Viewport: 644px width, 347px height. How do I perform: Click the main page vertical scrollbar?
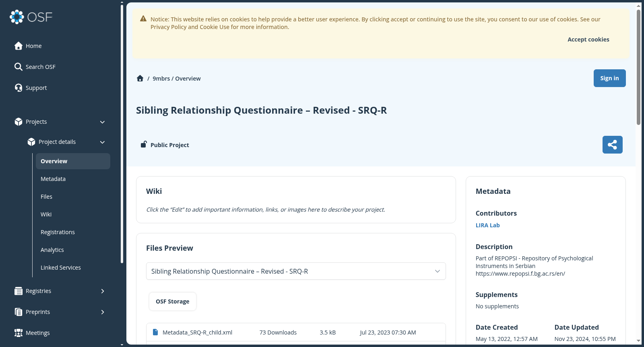point(638,67)
